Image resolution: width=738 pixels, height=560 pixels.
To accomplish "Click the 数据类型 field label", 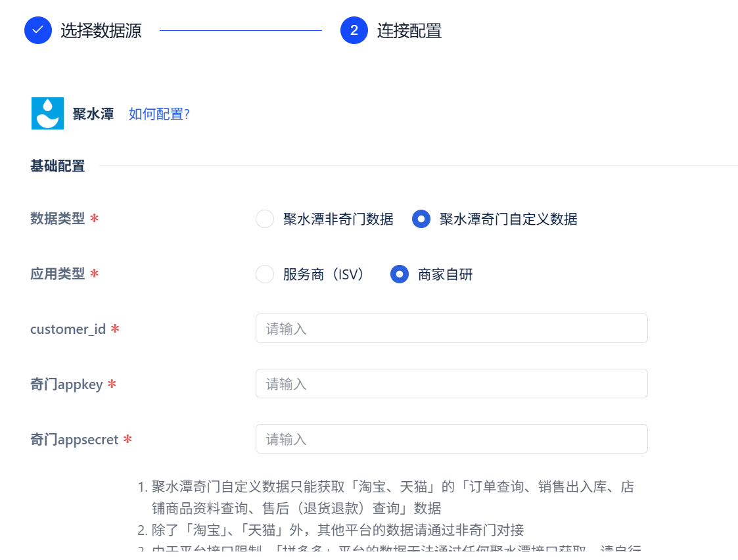I will coord(57,218).
